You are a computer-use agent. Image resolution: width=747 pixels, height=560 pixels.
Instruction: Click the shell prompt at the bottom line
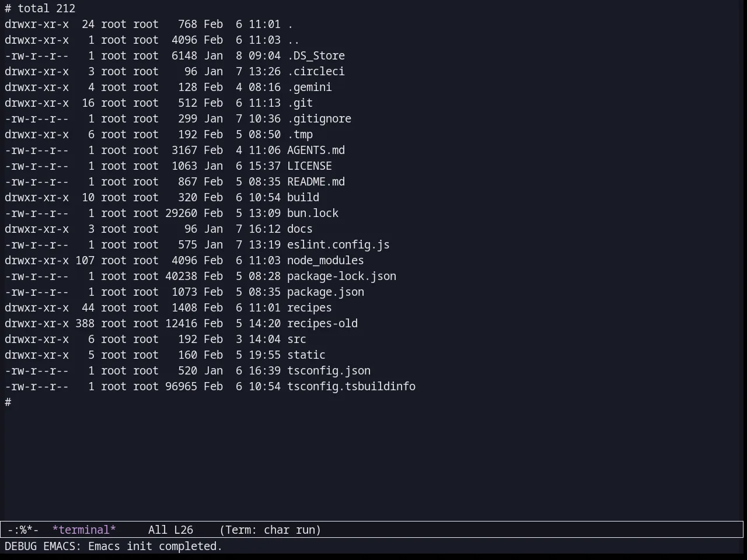pos(8,402)
